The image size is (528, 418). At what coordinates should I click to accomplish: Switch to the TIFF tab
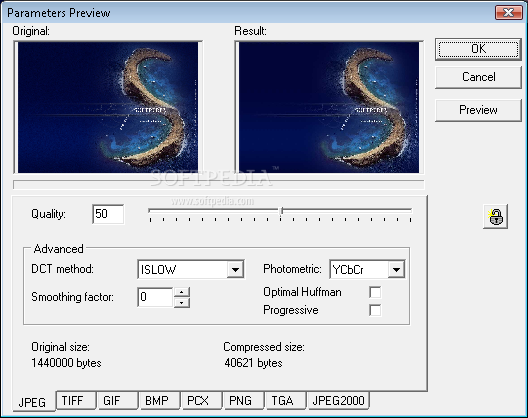click(x=76, y=401)
